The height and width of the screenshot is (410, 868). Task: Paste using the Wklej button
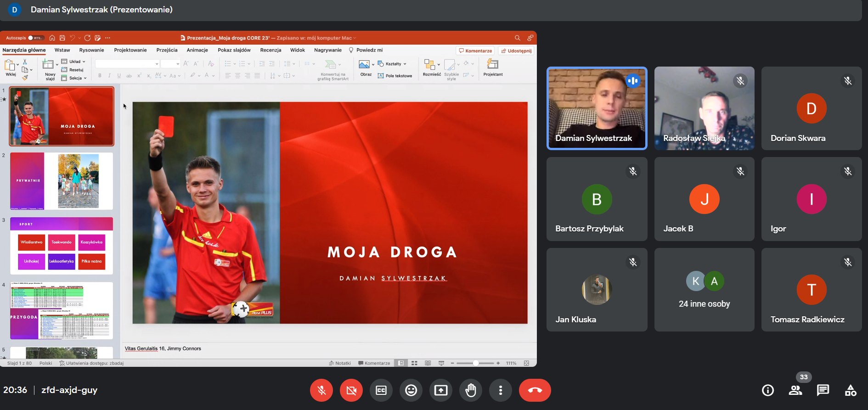(x=10, y=68)
